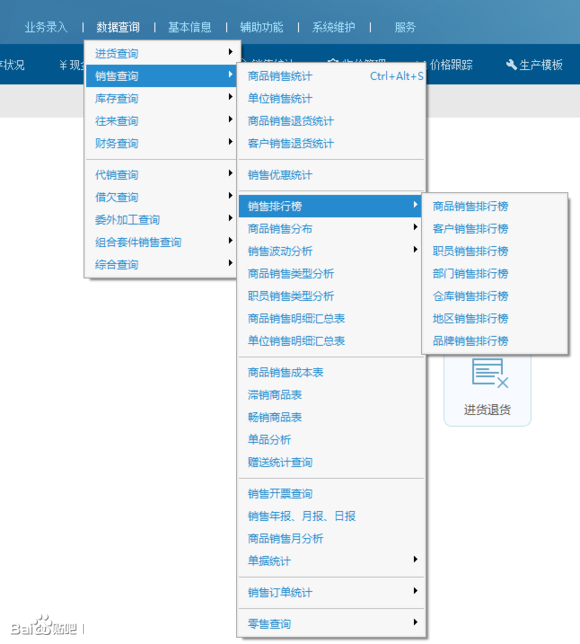Click the 进货退货 document icon
Viewport: 580px width, 644px height.
coord(490,373)
